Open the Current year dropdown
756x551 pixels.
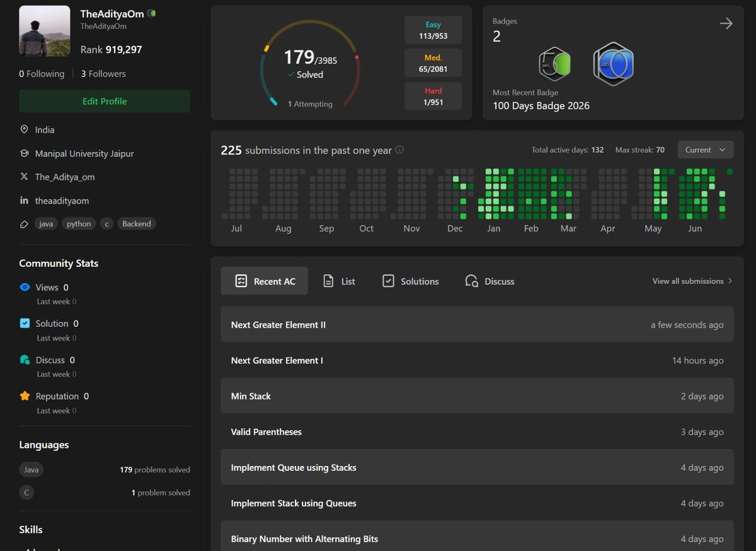(x=706, y=150)
